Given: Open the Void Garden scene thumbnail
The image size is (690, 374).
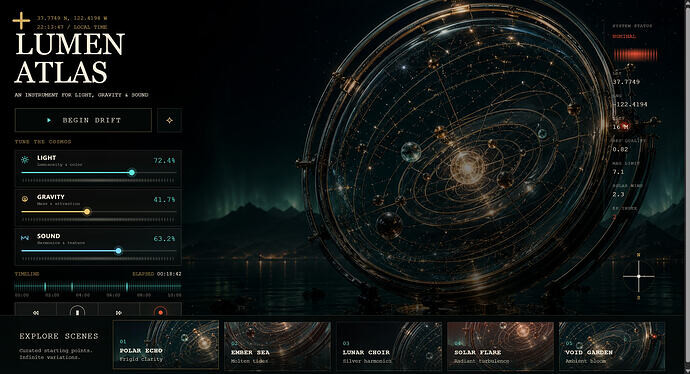Looking at the screenshot, I should (612, 345).
